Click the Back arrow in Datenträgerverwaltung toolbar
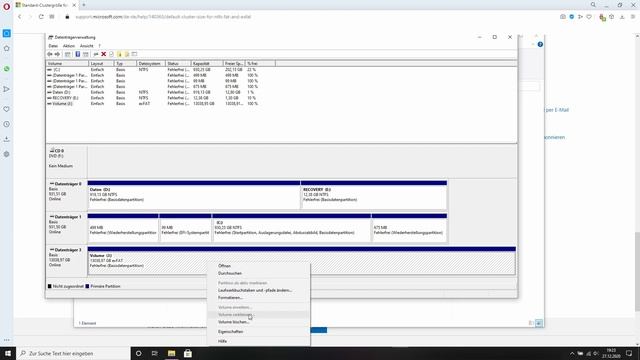Viewport: 640px width, 360px height. point(50,54)
